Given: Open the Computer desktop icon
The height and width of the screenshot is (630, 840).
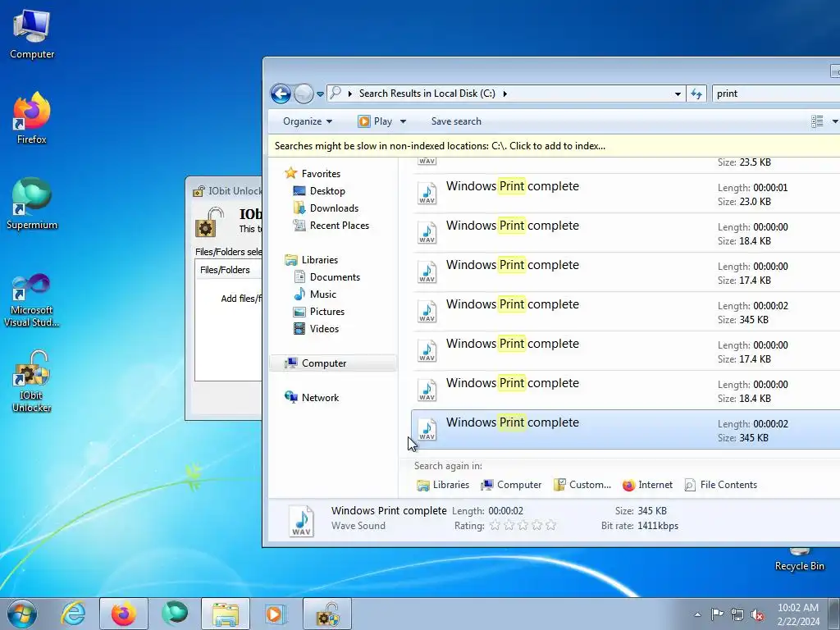Looking at the screenshot, I should [x=32, y=34].
